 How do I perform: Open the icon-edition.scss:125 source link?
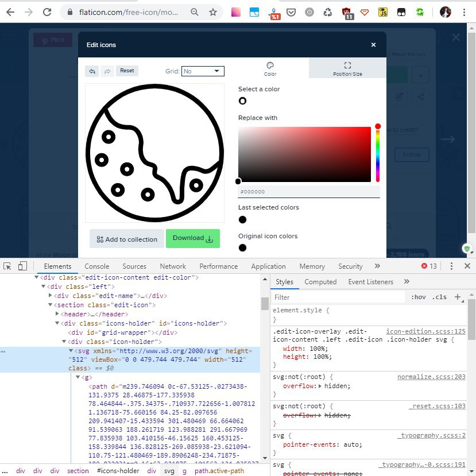(x=425, y=331)
